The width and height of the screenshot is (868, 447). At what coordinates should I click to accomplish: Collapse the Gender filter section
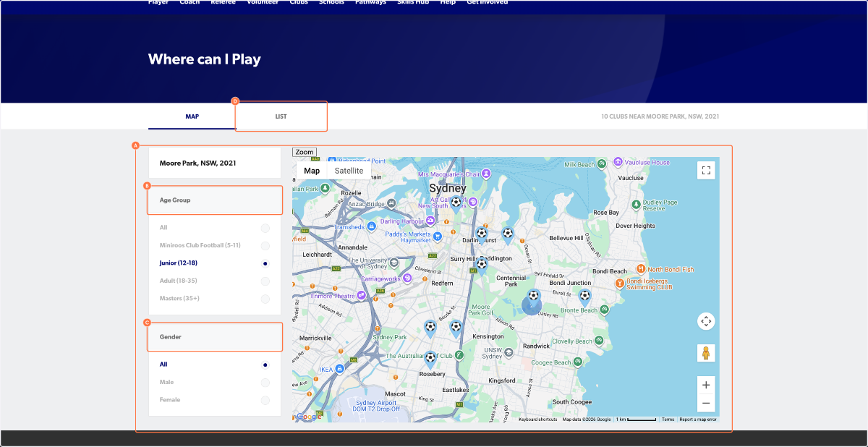215,337
